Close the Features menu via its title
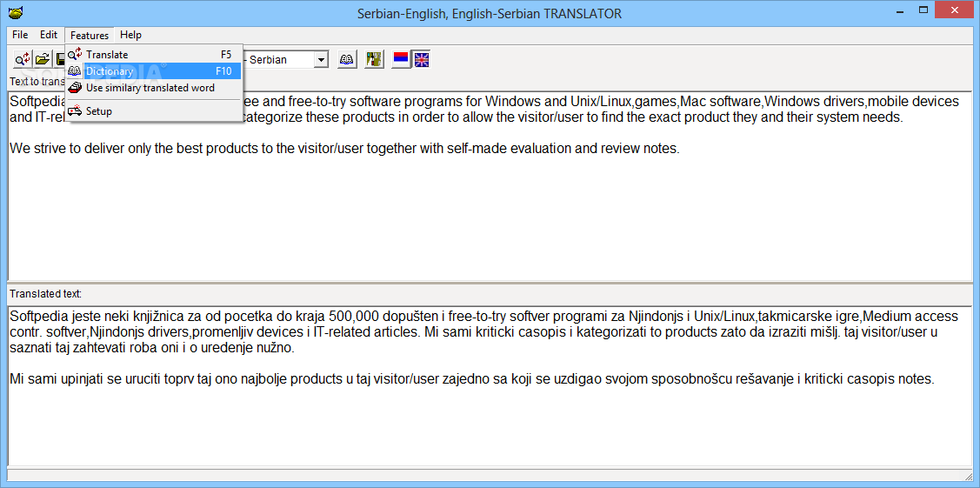Screen dimensions: 980x488 tap(90, 35)
